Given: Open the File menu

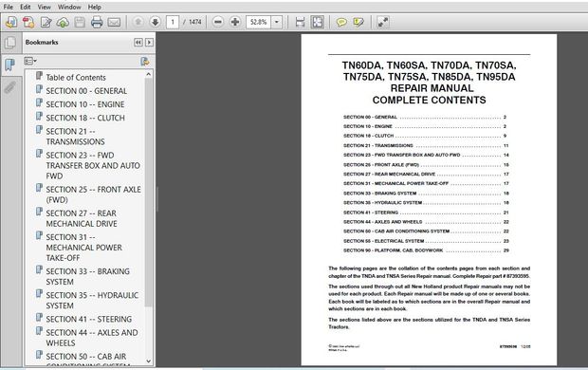Looking at the screenshot, I should (9, 7).
